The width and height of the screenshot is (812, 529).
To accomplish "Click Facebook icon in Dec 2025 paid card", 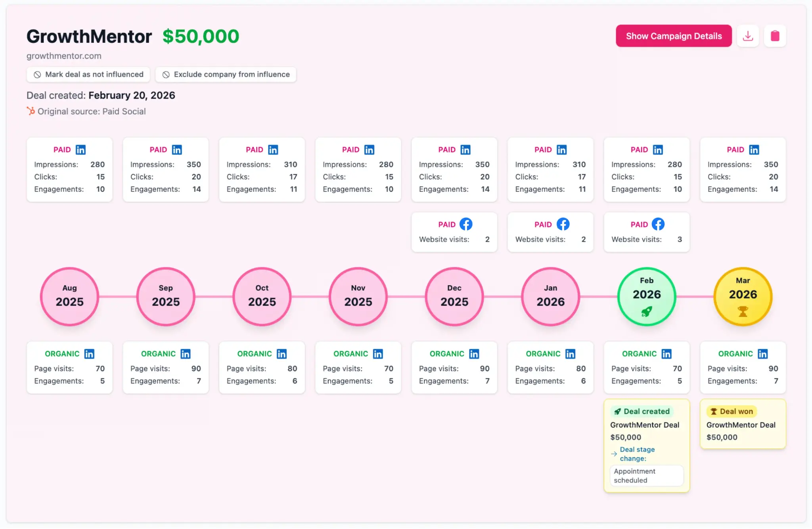I will pyautogui.click(x=466, y=224).
